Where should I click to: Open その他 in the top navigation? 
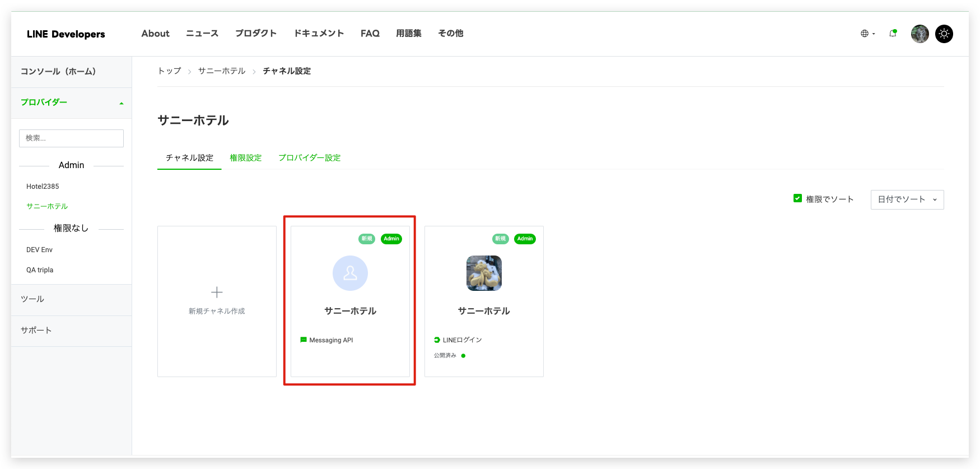click(451, 34)
